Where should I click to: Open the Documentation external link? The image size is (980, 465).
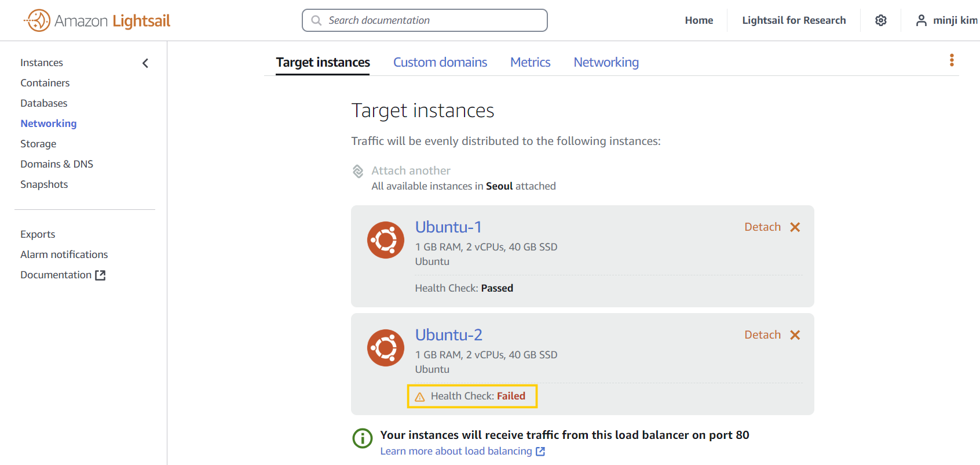point(63,275)
